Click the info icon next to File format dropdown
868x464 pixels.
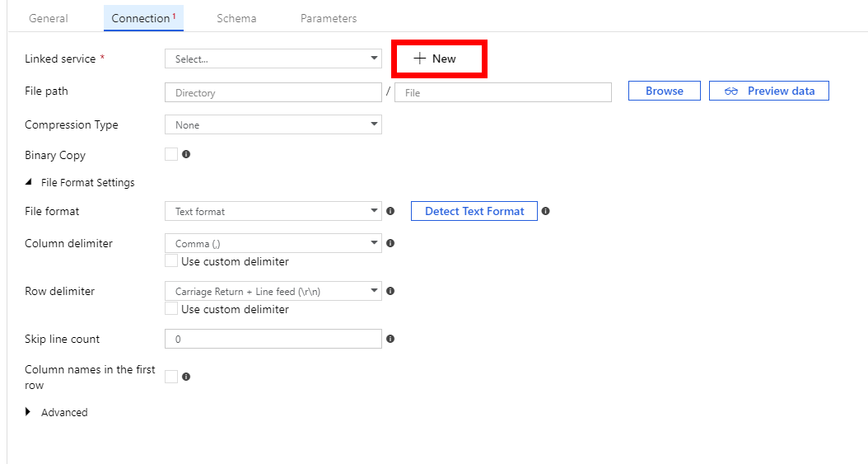click(390, 211)
